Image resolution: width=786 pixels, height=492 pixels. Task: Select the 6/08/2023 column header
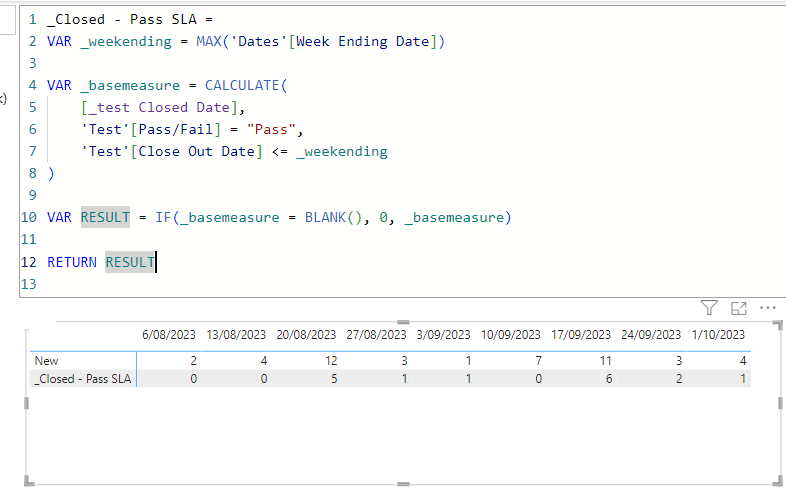(x=169, y=335)
